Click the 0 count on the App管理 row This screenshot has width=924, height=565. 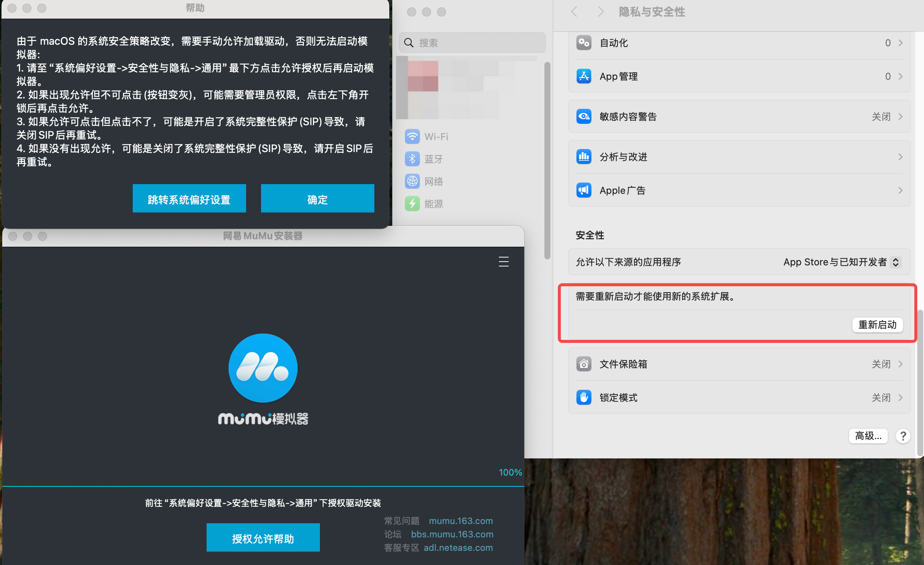tap(887, 76)
